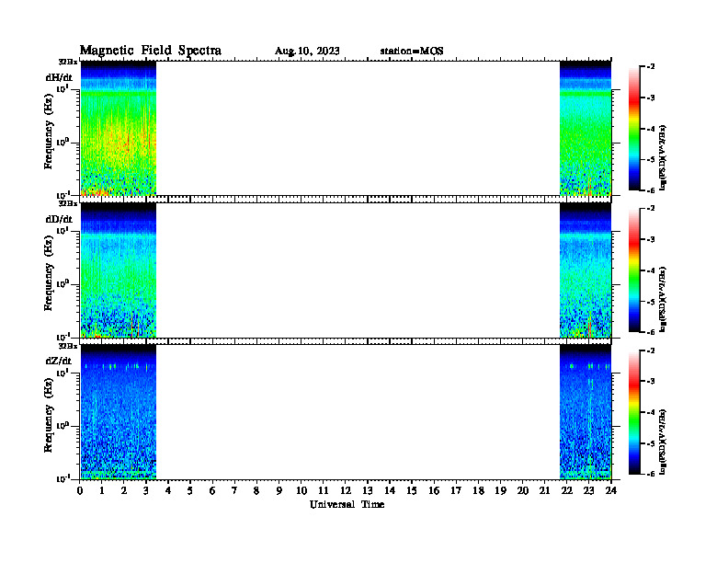Image resolution: width=728 pixels, height=563 pixels.
Task: Click hour "19" on the time axis
Action: click(500, 490)
